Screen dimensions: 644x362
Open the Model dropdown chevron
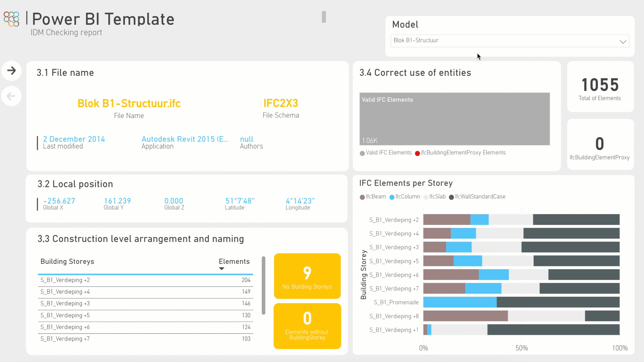click(623, 42)
